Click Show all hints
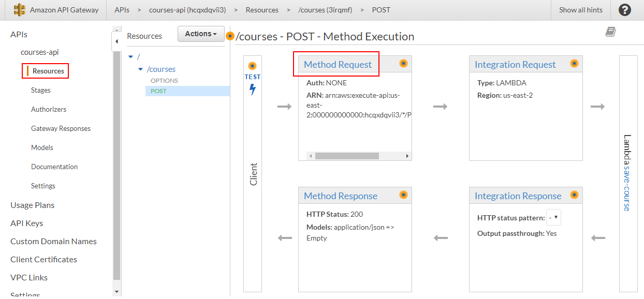The width and height of the screenshot is (644, 299). [581, 10]
